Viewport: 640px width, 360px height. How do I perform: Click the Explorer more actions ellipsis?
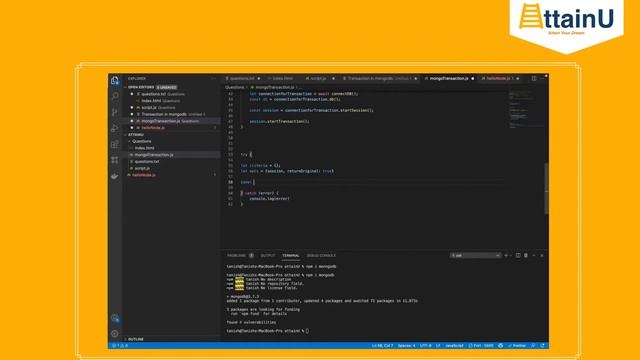point(213,78)
